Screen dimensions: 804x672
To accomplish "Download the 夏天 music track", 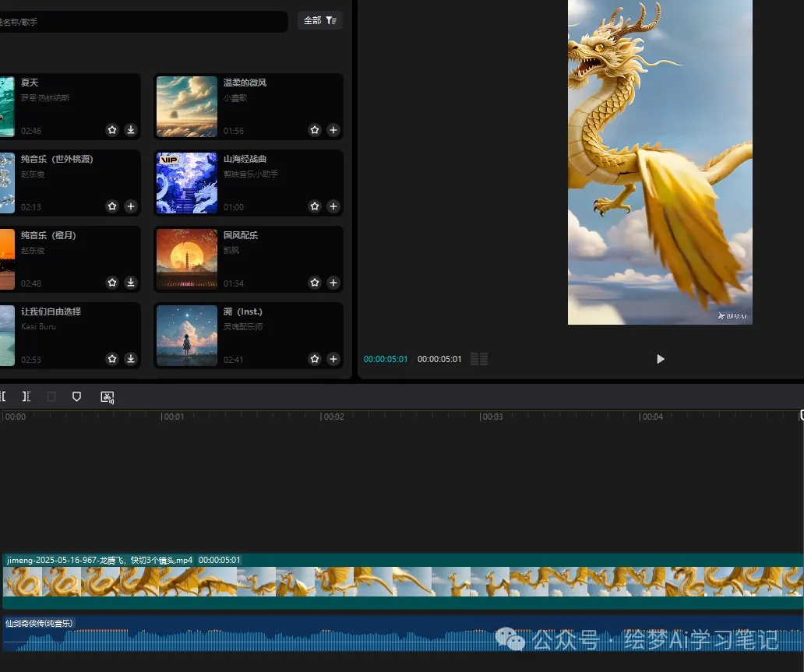I will (131, 130).
